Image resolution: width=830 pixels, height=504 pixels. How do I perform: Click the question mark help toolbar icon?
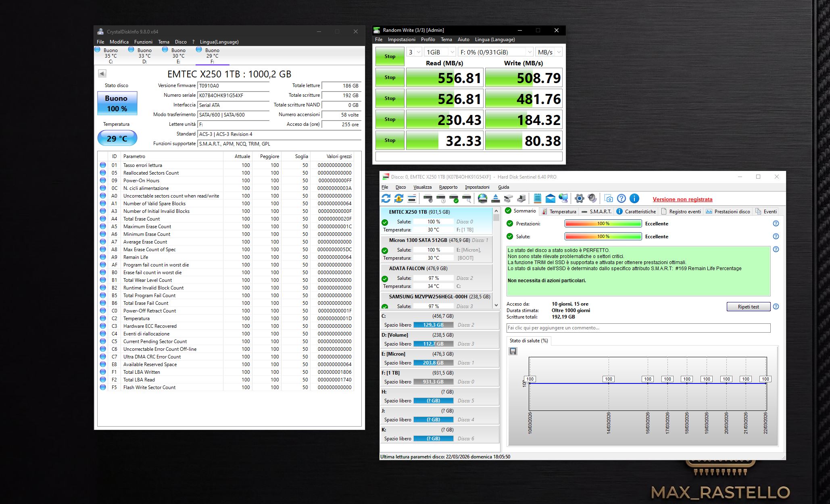pos(621,198)
